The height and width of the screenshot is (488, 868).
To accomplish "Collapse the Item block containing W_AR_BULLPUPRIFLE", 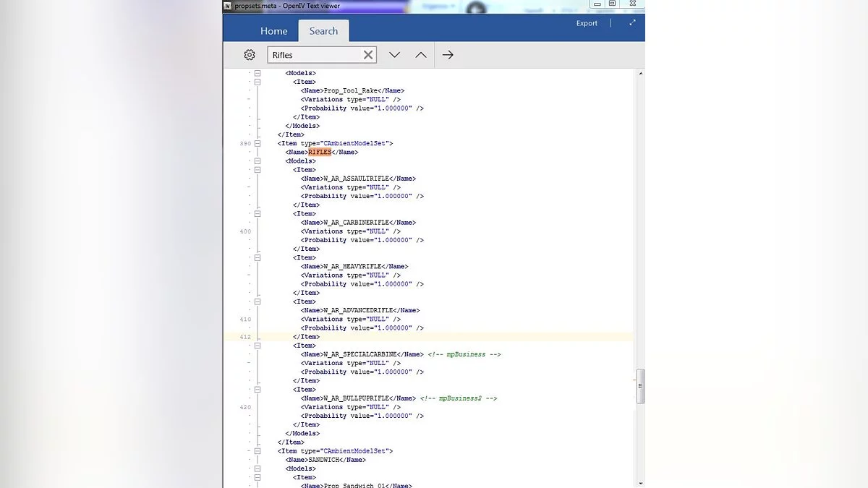I will coord(257,390).
